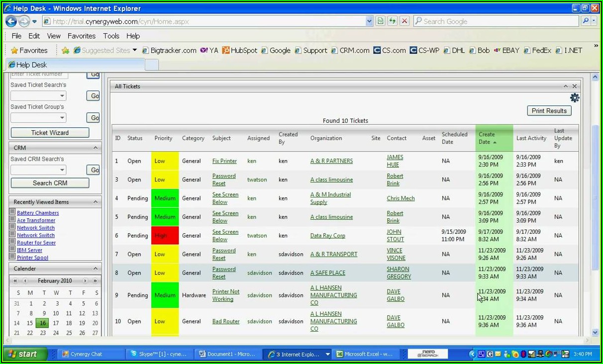Viewport: 603px width, 364px height.
Task: Collapse the CRM sidebar section
Action: coord(96,148)
